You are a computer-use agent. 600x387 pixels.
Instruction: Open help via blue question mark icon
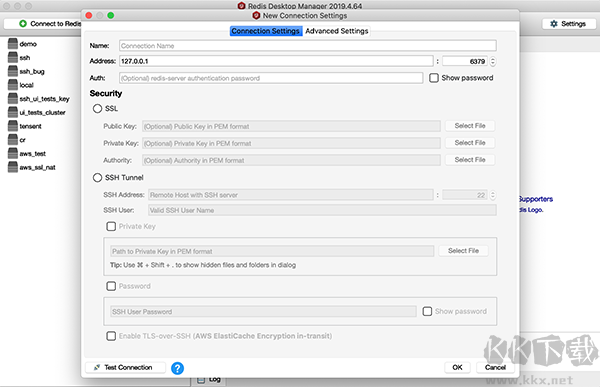[177, 368]
